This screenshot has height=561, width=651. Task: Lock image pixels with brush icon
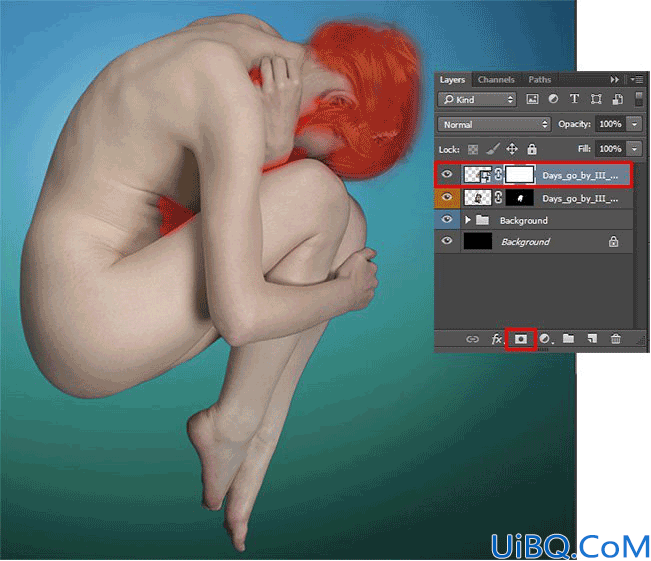tap(492, 149)
